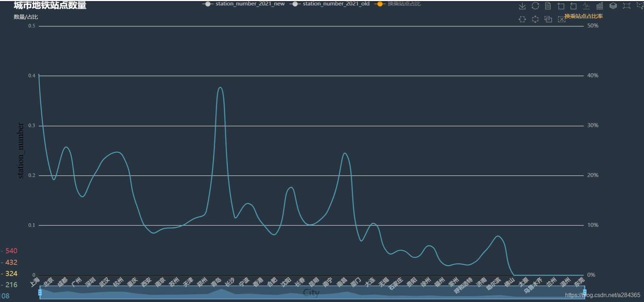Click the left data zoom slider handle
The height and width of the screenshot is (302, 644).
tap(40, 292)
